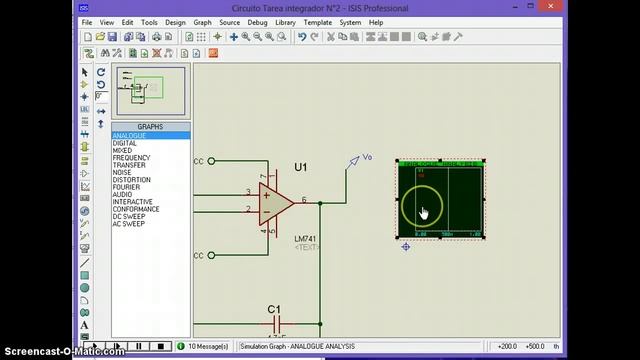Select DC SWEEP graph type
The image size is (640, 360).
click(x=151, y=217)
